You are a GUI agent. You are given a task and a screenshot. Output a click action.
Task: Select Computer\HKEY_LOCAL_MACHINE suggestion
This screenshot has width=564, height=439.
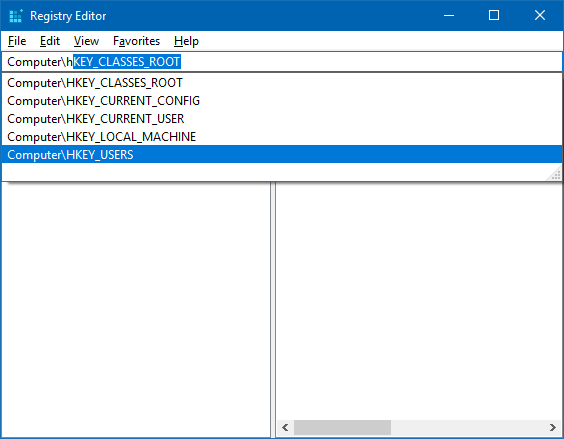[x=282, y=137]
